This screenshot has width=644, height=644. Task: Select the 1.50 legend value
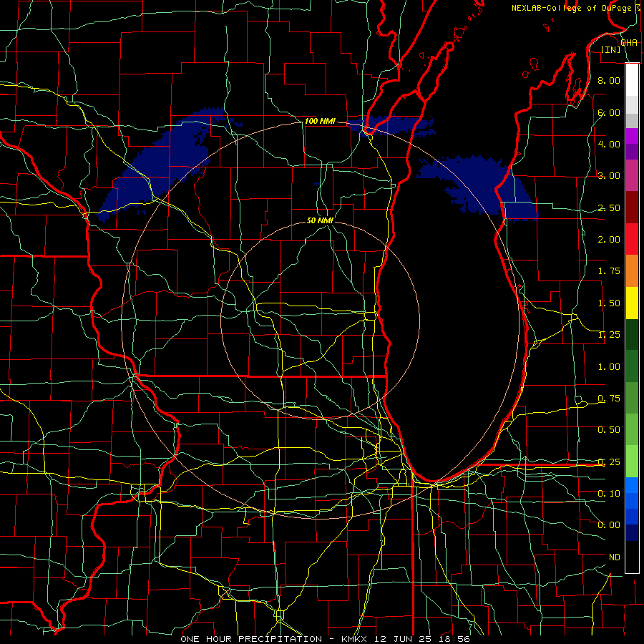[609, 303]
